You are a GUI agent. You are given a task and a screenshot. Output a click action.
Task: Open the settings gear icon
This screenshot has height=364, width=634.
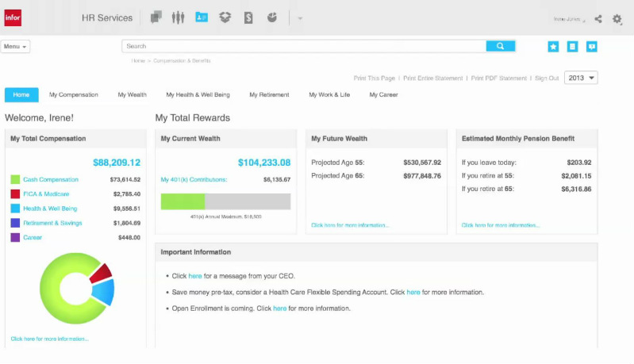[x=617, y=19]
